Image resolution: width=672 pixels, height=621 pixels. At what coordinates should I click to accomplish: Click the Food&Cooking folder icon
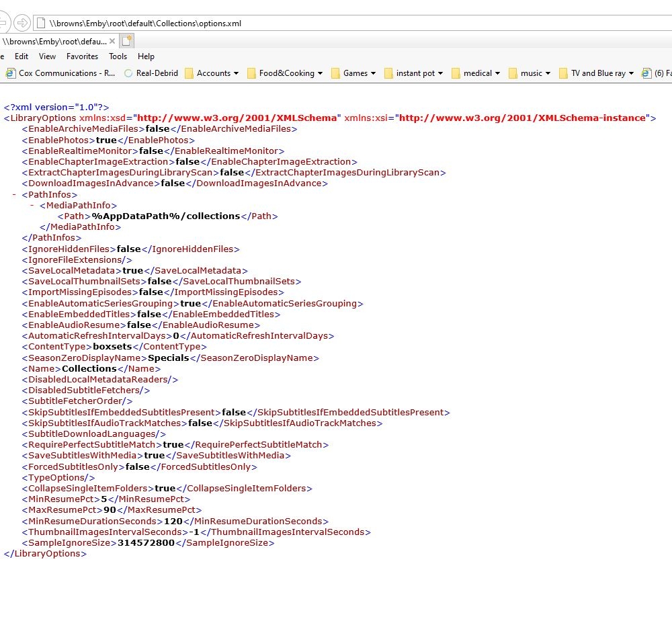pos(251,73)
